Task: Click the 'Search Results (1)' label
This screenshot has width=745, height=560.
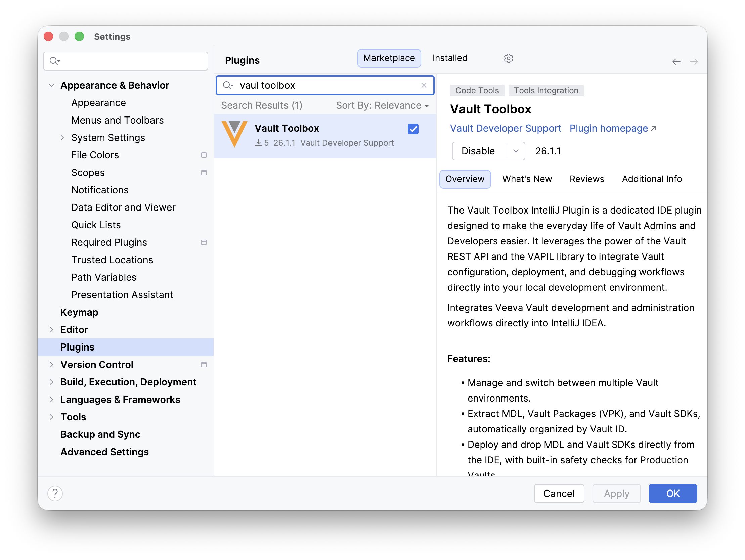Action: click(261, 106)
